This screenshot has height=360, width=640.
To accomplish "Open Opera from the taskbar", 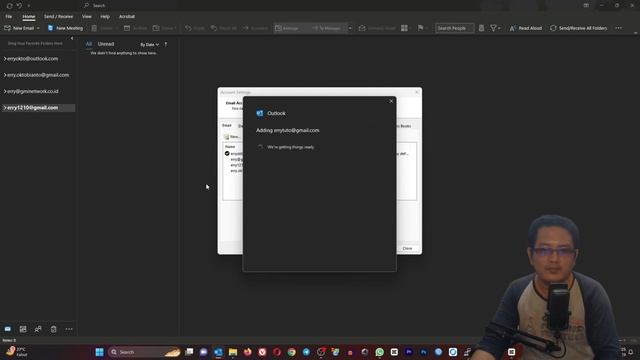I will click(x=277, y=352).
